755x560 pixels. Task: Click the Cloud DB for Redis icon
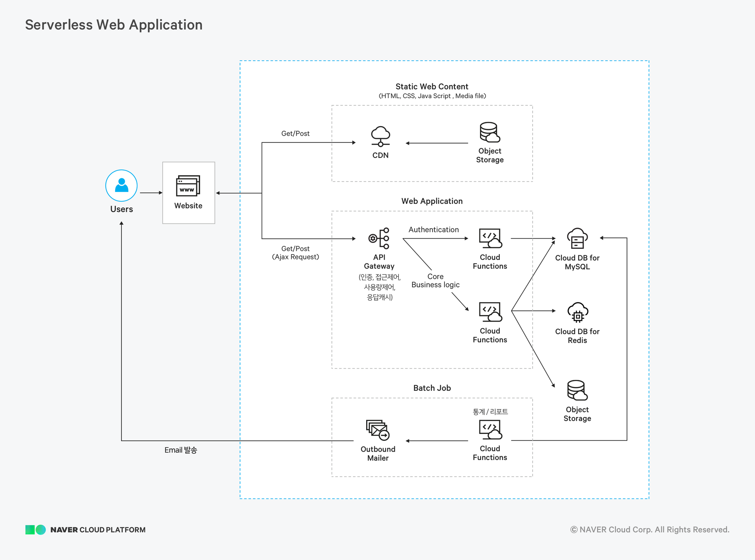(577, 312)
